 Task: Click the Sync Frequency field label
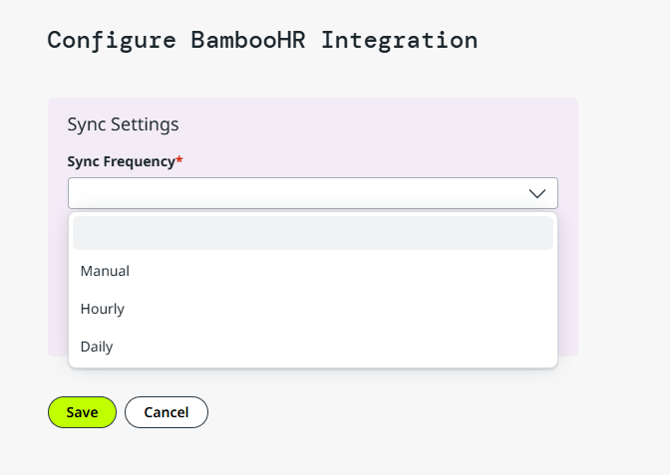(x=121, y=161)
